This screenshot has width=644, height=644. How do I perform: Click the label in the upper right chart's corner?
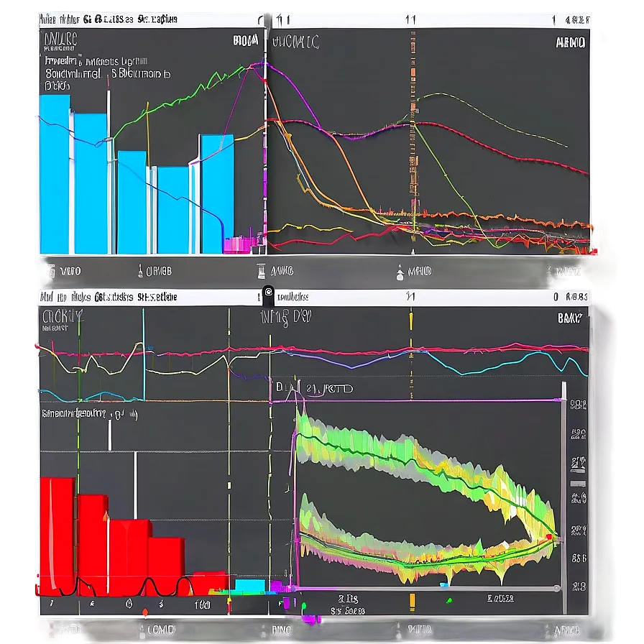click(x=571, y=42)
